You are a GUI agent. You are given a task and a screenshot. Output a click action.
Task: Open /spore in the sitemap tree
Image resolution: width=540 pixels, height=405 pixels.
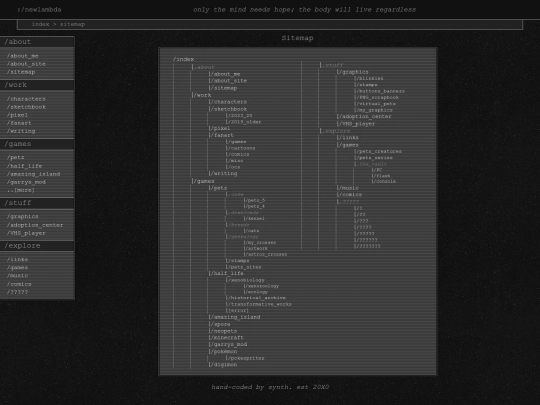pos(219,324)
